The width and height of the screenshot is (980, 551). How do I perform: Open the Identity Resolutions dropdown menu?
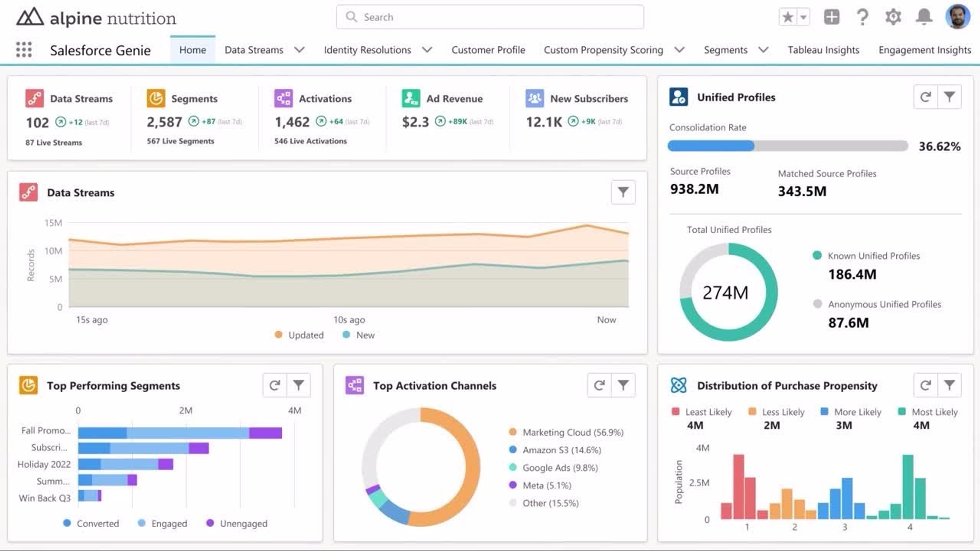tap(427, 50)
